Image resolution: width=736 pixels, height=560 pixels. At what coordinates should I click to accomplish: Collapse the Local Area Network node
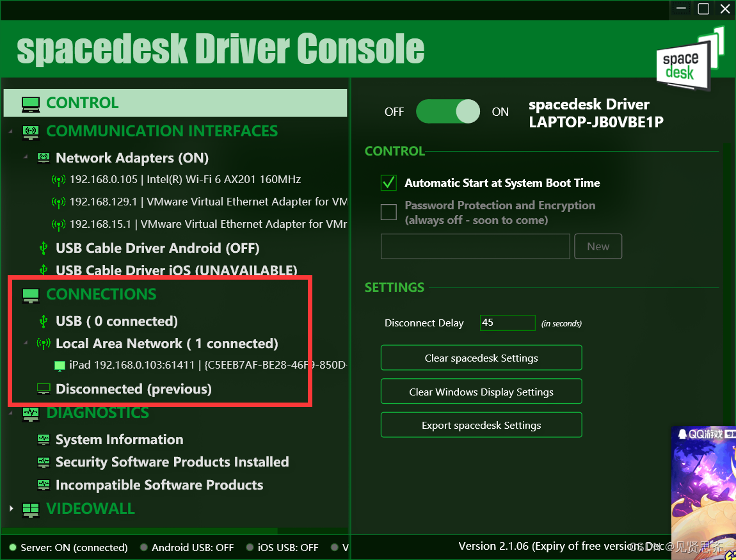[26, 342]
